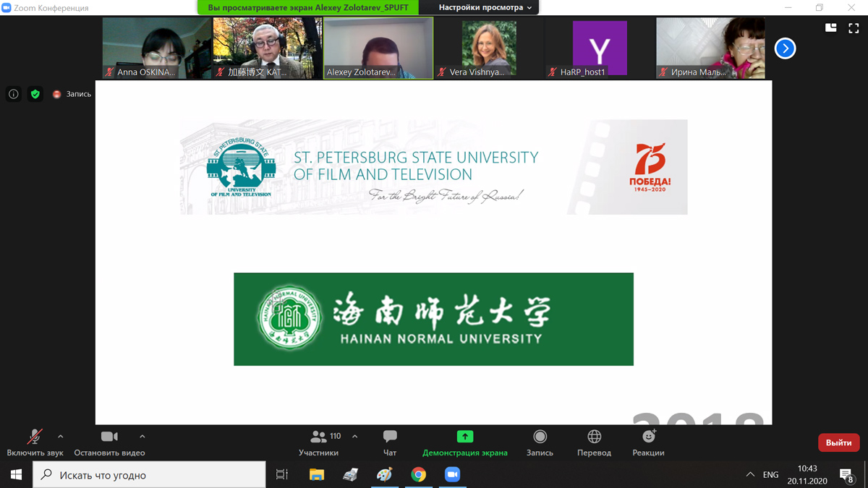Open the Перевод interpretation globe
This screenshot has height=488, width=868.
(x=594, y=442)
